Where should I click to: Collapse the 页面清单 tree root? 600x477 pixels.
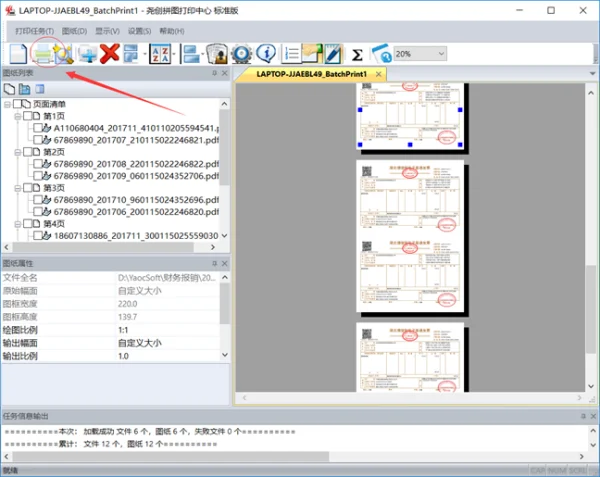7,104
